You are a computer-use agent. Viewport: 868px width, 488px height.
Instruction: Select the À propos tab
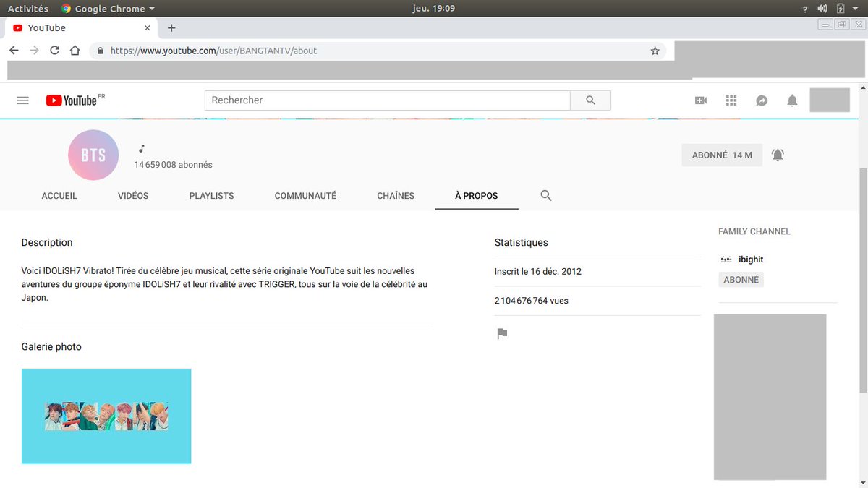(x=477, y=196)
